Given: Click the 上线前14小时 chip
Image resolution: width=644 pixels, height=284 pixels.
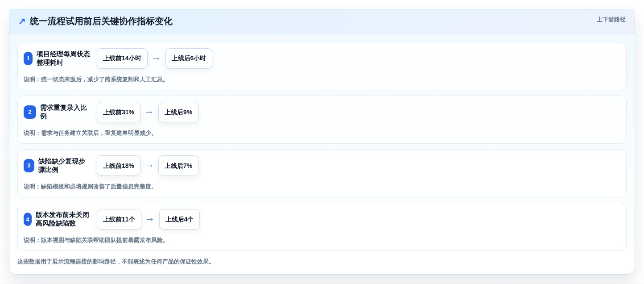Looking at the screenshot, I should (122, 58).
